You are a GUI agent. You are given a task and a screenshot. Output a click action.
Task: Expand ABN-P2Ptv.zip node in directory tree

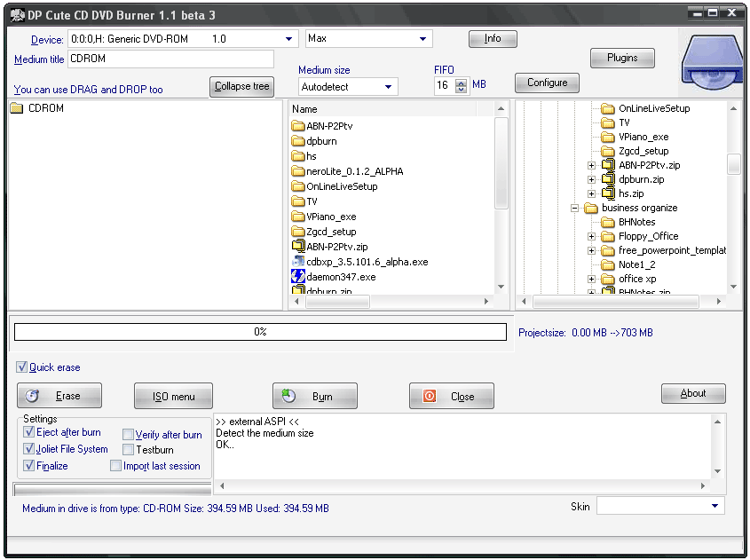pyautogui.click(x=592, y=165)
